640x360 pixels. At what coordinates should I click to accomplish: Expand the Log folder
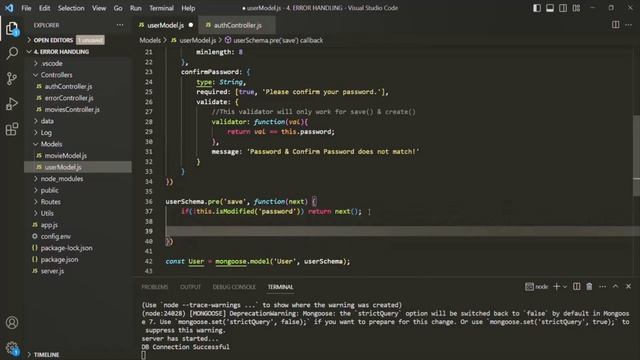tap(78, 133)
